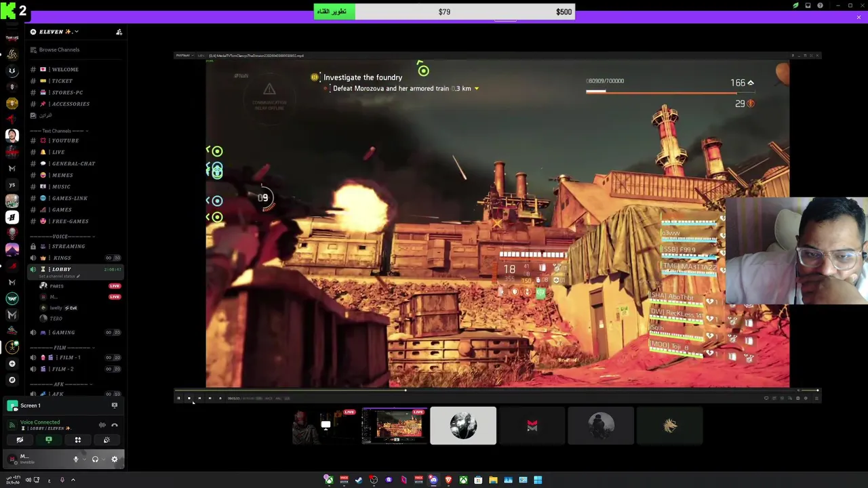Mute the microphone in user panel
This screenshot has height=488, width=868.
point(75,460)
